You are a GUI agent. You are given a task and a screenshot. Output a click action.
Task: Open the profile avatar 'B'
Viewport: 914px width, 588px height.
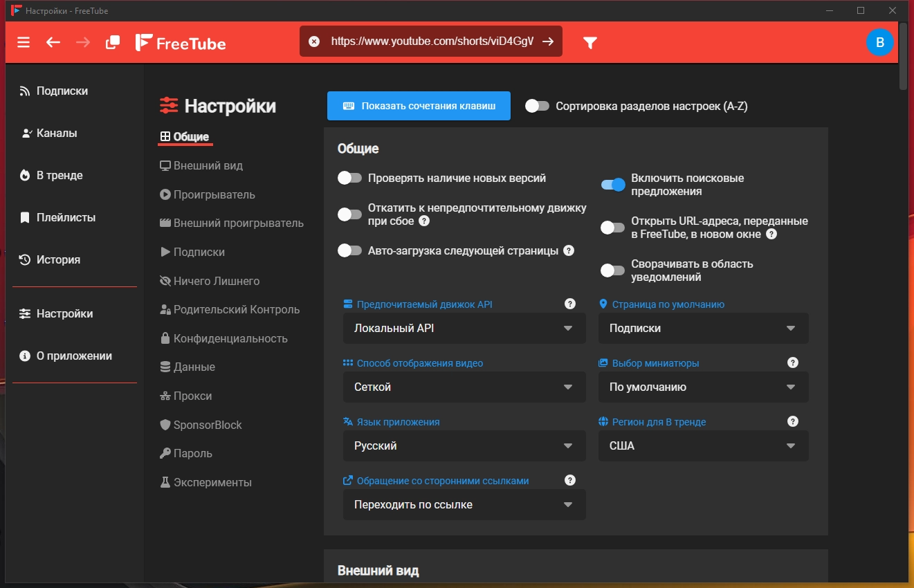pyautogui.click(x=879, y=42)
